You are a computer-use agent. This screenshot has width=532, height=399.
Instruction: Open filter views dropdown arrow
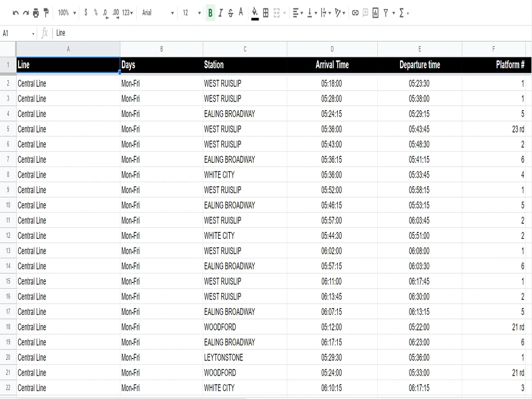pyautogui.click(x=394, y=13)
